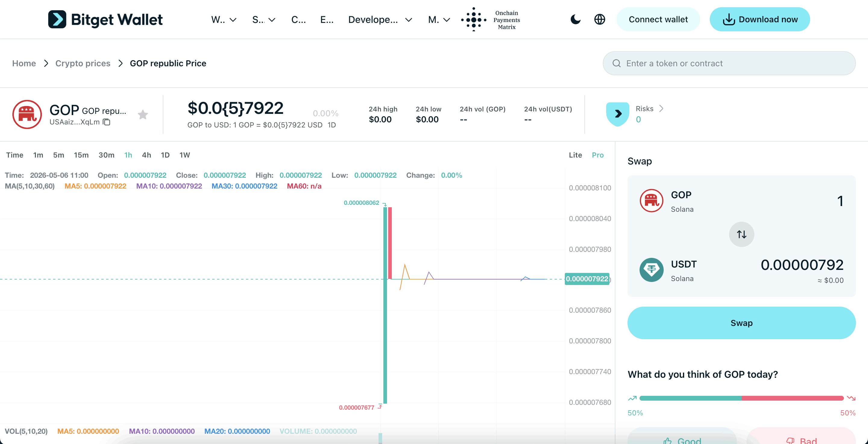Focus the token or contract search field
Screen dimensions: 868x444
coord(729,63)
